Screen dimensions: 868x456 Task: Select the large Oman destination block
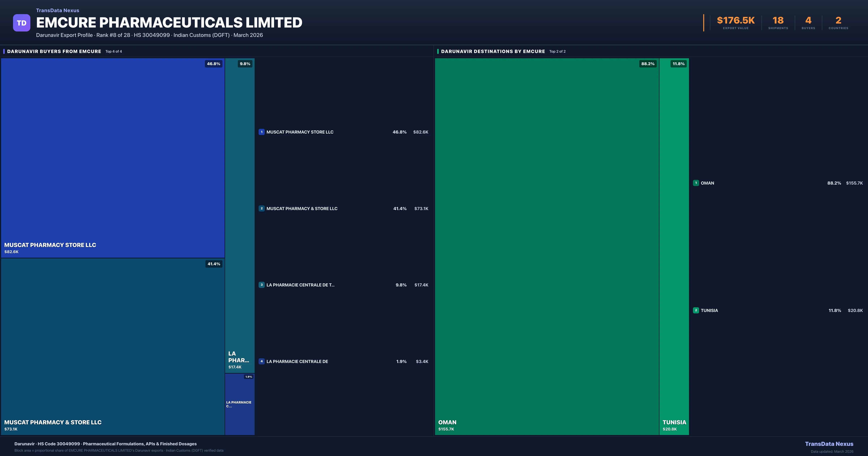[x=546, y=246]
